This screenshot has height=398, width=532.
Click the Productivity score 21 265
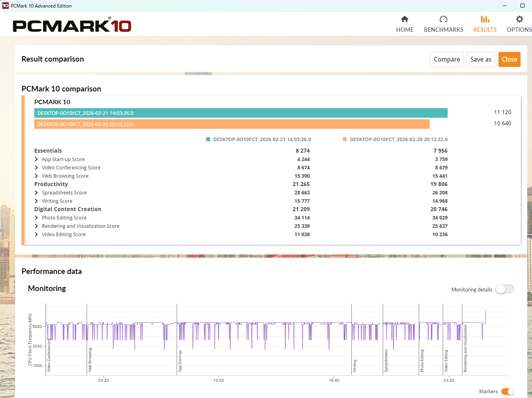[x=301, y=184]
